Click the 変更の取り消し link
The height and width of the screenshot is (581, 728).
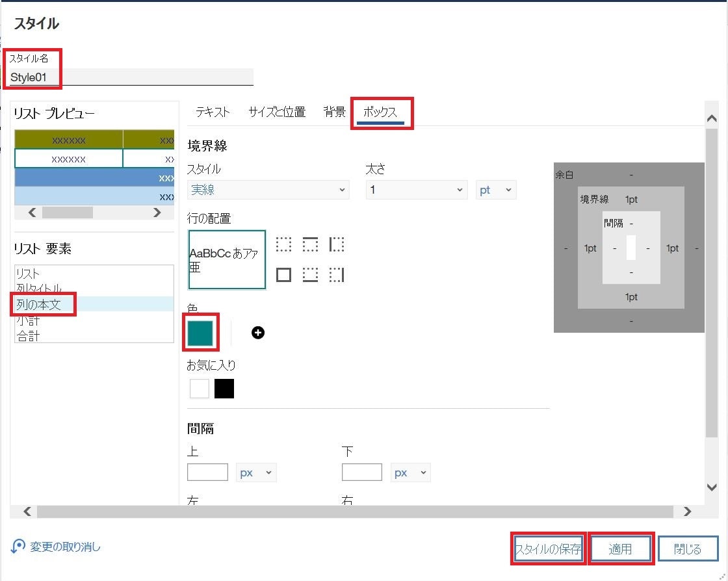coord(65,547)
